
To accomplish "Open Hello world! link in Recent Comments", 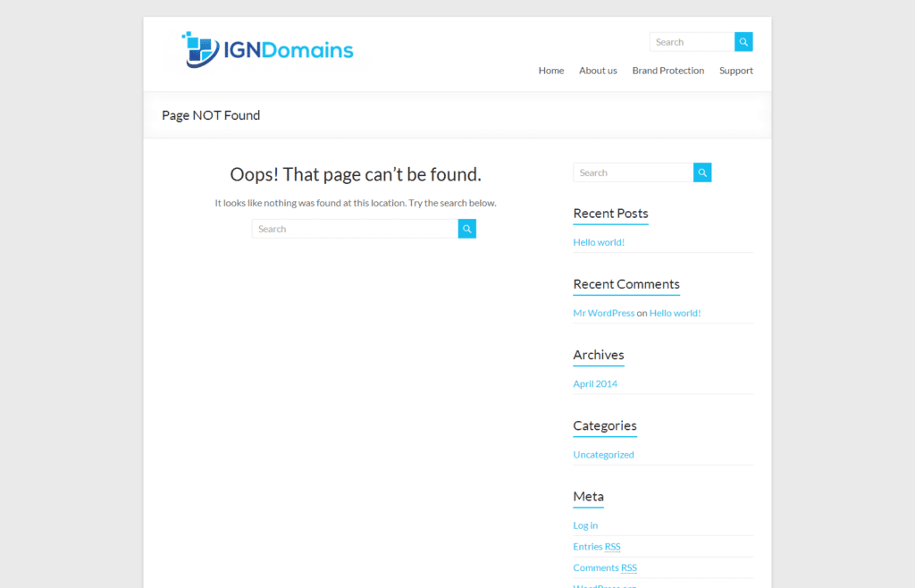I will [x=675, y=313].
